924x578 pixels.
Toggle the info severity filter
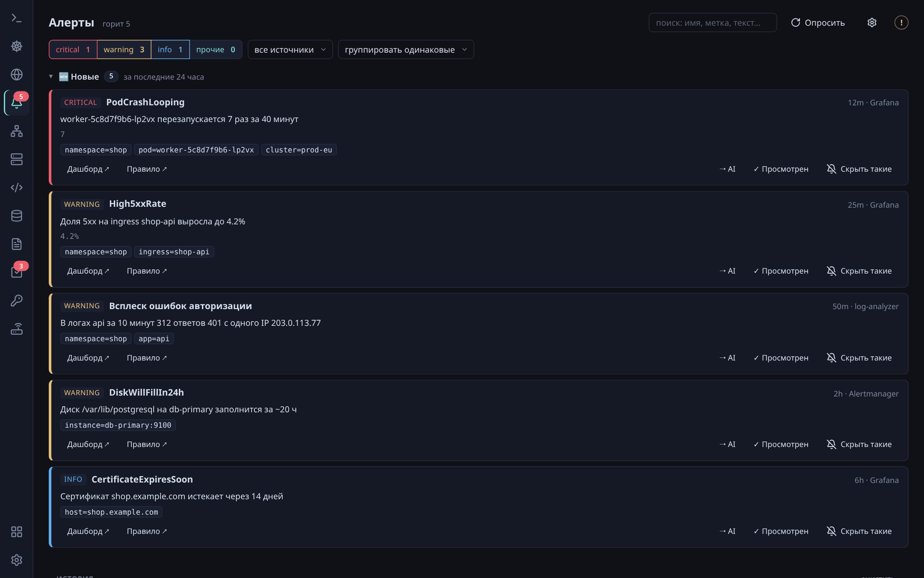[170, 50]
